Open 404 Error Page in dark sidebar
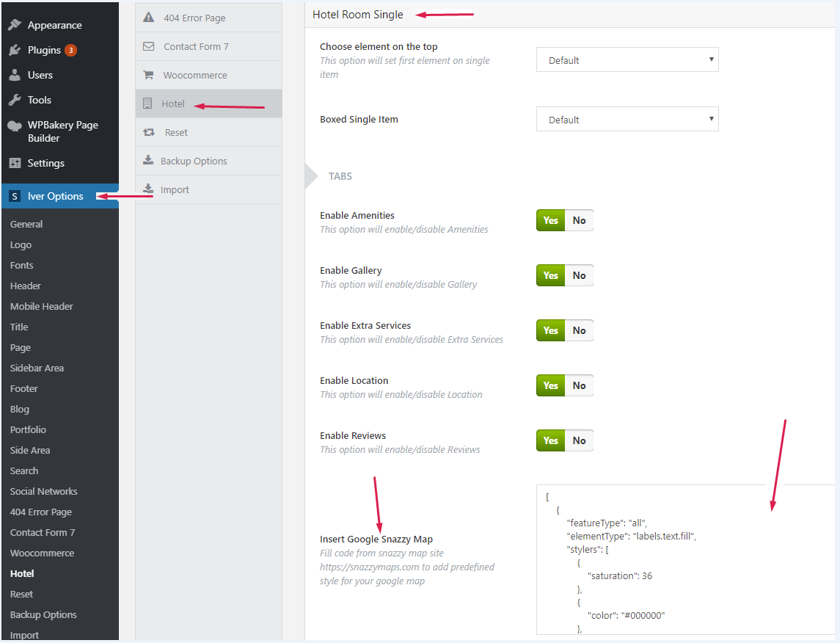This screenshot has width=840, height=643. (x=40, y=512)
